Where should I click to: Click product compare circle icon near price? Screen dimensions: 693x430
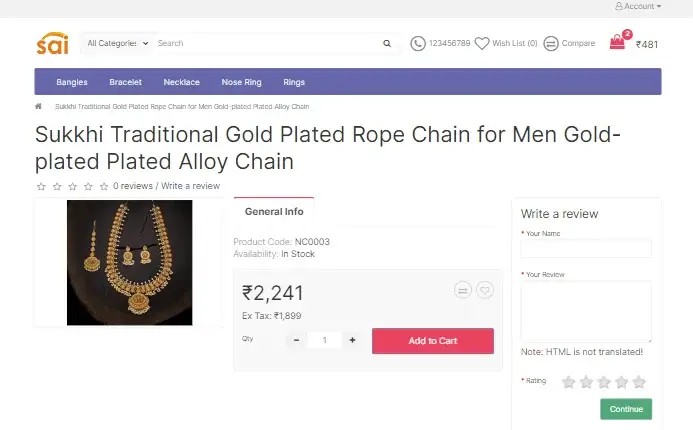(x=462, y=290)
